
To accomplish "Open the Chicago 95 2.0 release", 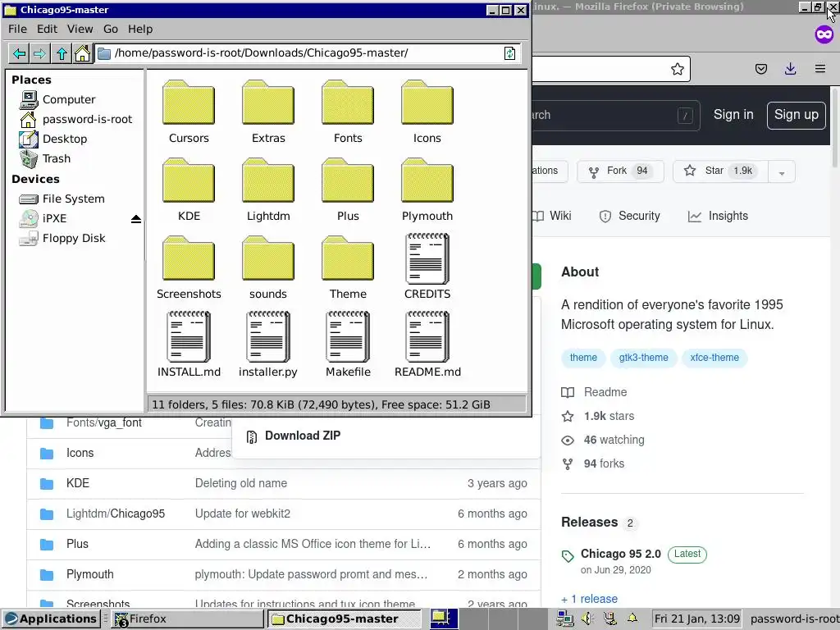I will [620, 554].
